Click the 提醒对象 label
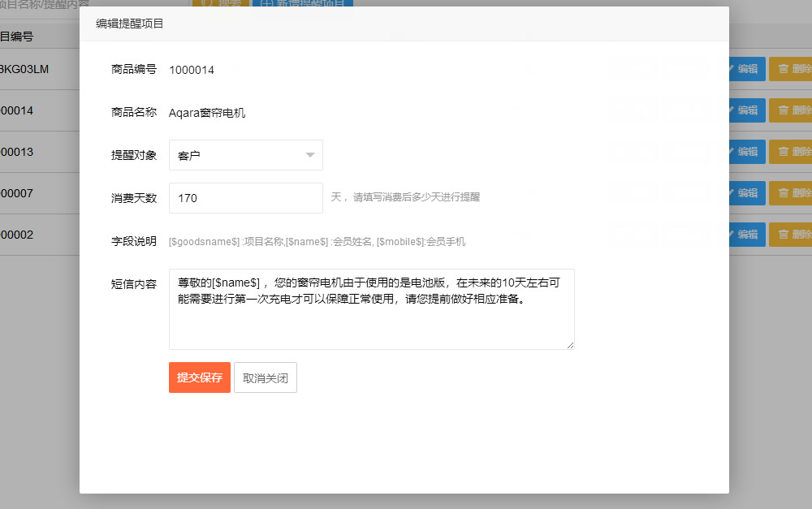The image size is (812, 509). [x=134, y=155]
